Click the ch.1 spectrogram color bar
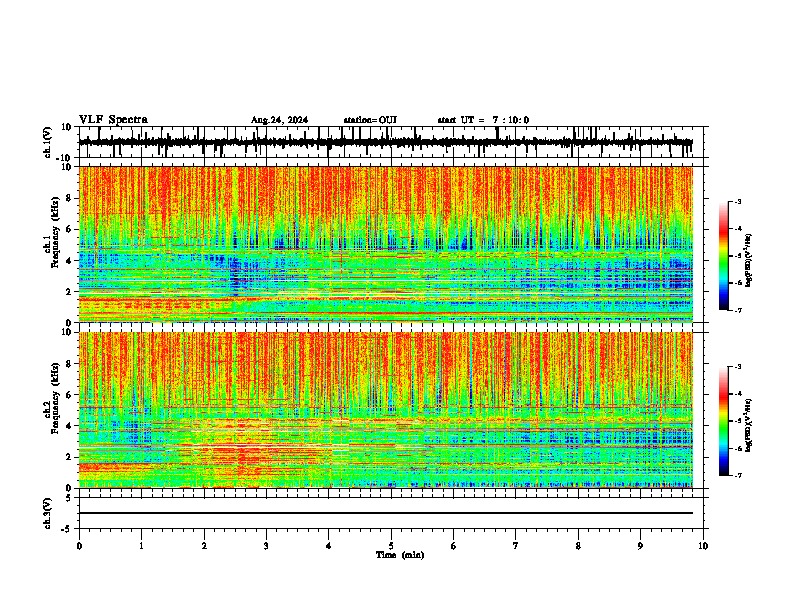The height and width of the screenshot is (612, 792). click(x=723, y=255)
